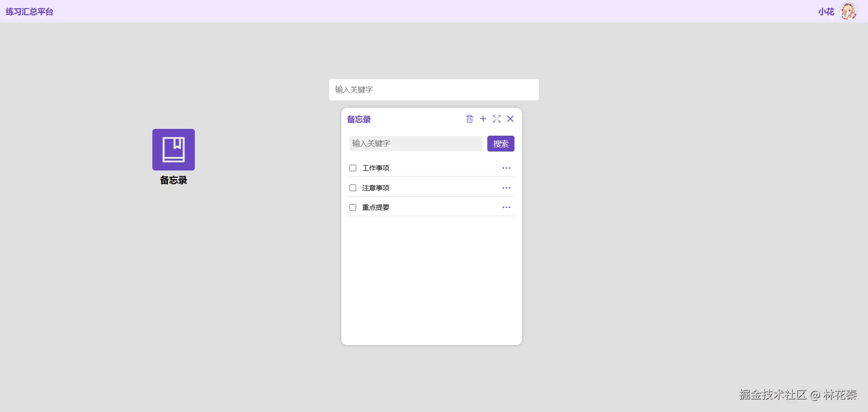Check the 重点提要 checkbox

coord(353,207)
